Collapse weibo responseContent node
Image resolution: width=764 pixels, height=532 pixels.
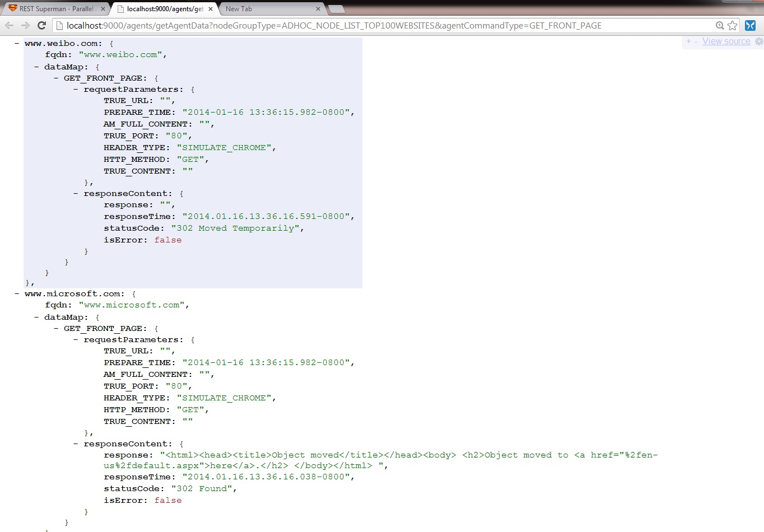click(x=76, y=193)
